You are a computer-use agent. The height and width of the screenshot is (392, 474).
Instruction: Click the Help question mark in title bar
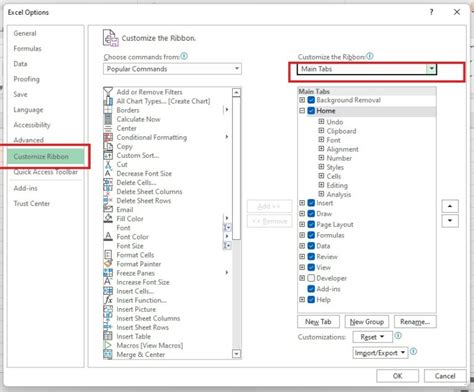pyautogui.click(x=431, y=12)
